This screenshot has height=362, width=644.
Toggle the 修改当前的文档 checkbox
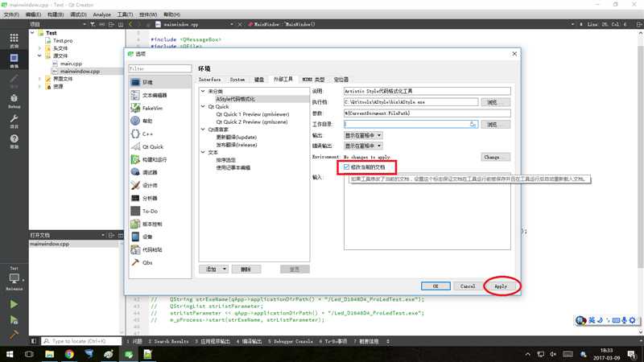(x=347, y=167)
